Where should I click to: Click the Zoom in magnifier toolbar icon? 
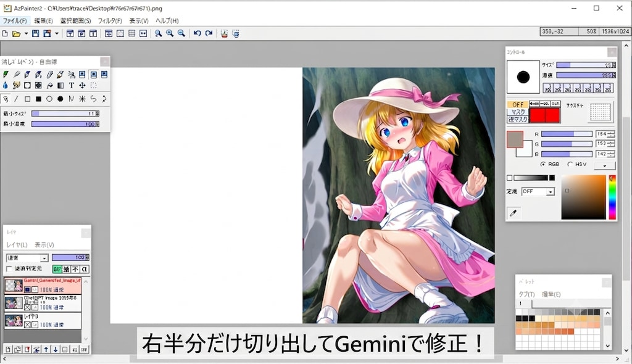click(170, 34)
